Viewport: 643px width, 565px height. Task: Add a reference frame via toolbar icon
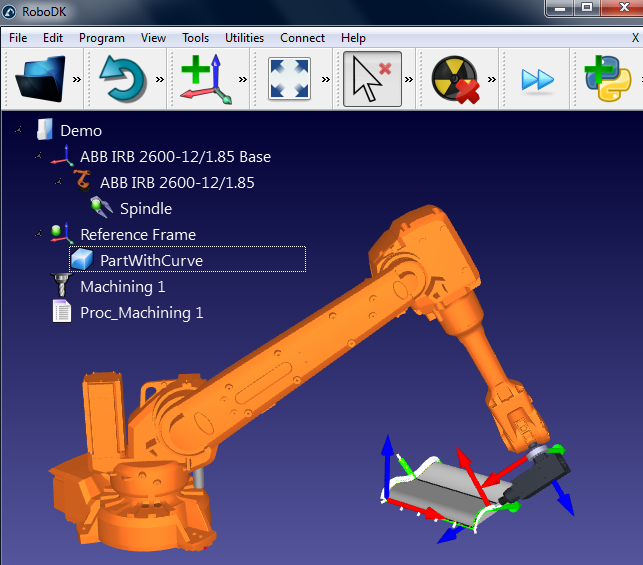206,79
